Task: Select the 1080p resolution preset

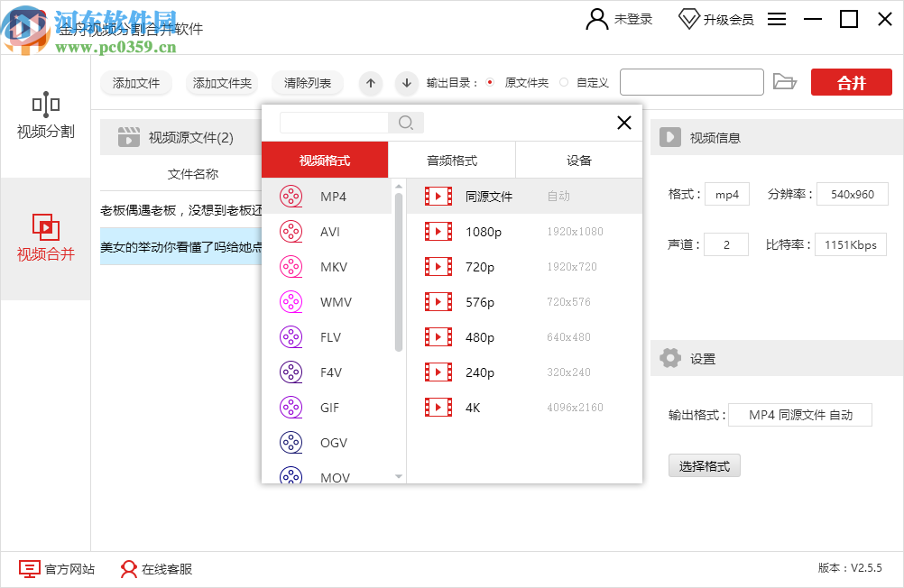Action: 478,231
